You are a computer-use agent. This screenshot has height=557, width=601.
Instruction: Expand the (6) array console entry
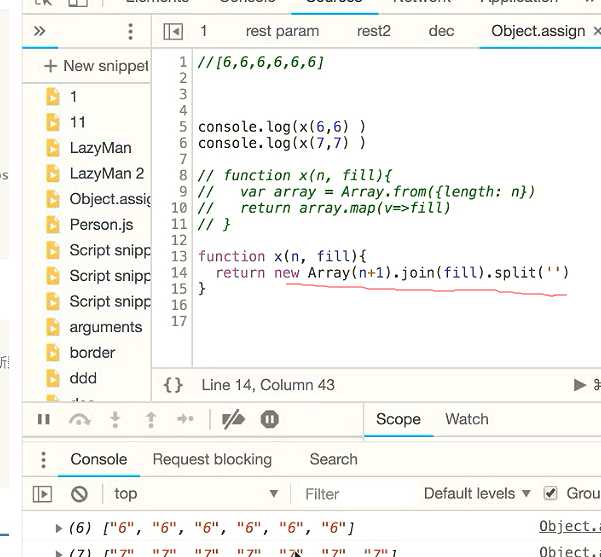[x=59, y=528]
